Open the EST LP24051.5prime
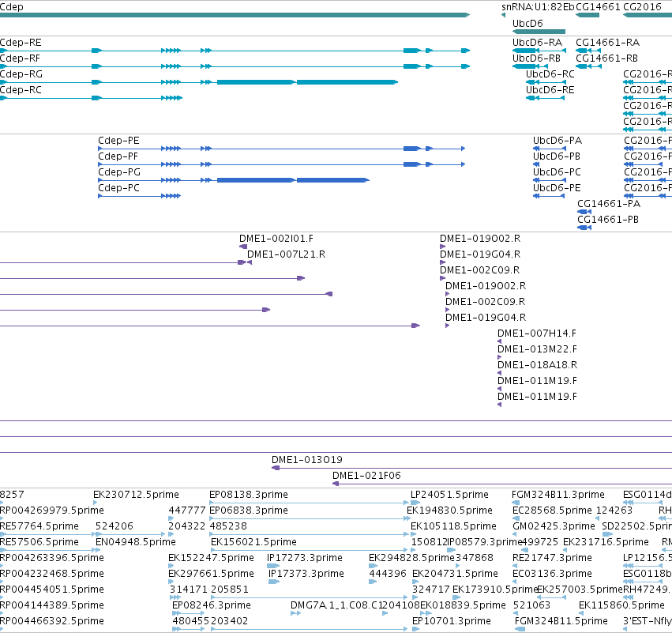Image resolution: width=672 pixels, height=633 pixels. click(449, 495)
